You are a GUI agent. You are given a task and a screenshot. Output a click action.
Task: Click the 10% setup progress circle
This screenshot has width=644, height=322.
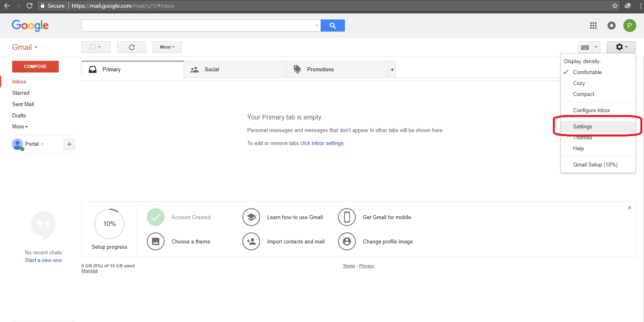click(109, 224)
